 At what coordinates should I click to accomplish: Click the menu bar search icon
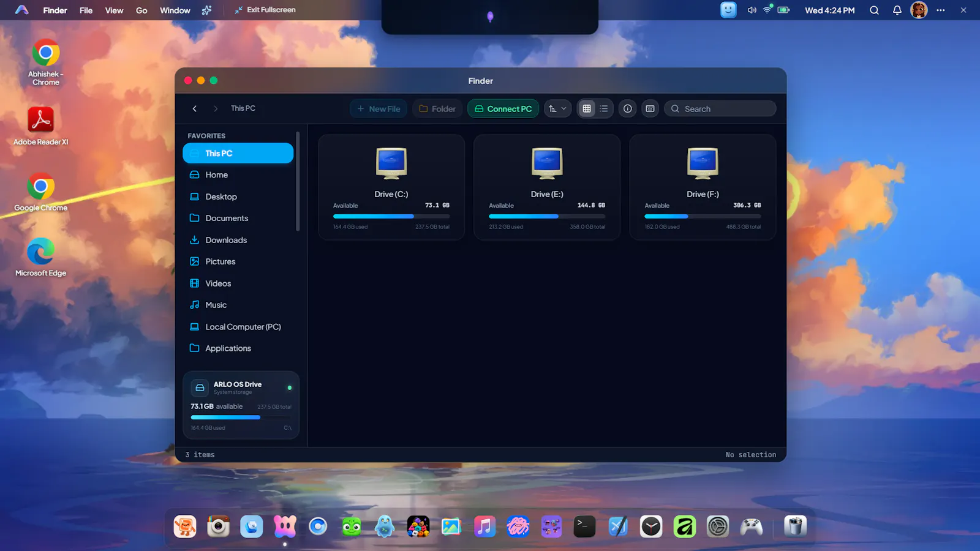pyautogui.click(x=874, y=10)
